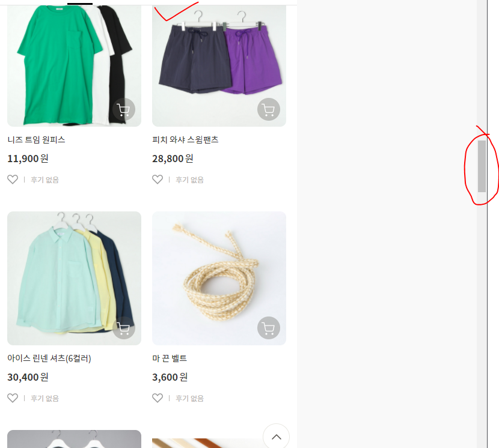
Task: Click the scroll-to-top arrow button
Action: [x=276, y=437]
